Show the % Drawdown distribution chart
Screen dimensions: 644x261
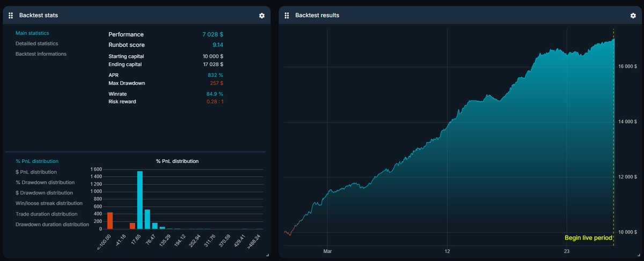45,182
